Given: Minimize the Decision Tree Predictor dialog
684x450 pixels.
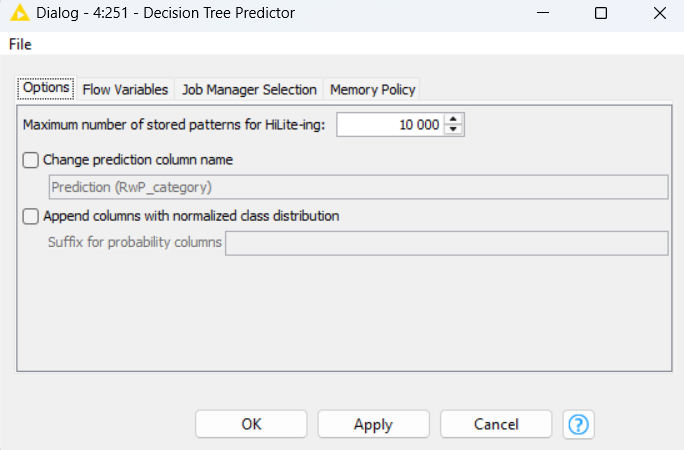Looking at the screenshot, I should pos(541,14).
